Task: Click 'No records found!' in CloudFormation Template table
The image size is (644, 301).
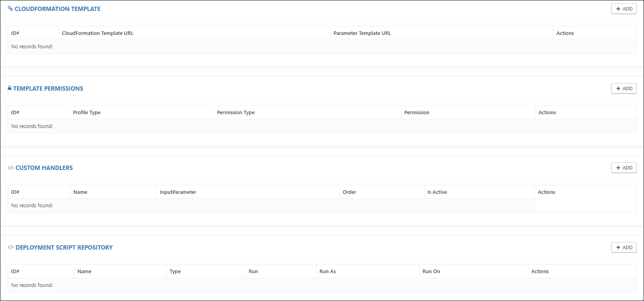Action: point(32,46)
